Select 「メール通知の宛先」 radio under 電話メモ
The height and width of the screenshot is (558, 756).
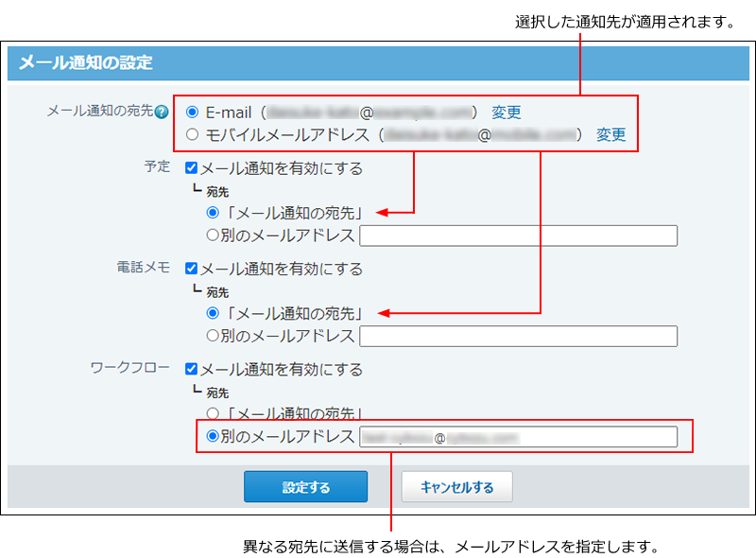(x=212, y=313)
